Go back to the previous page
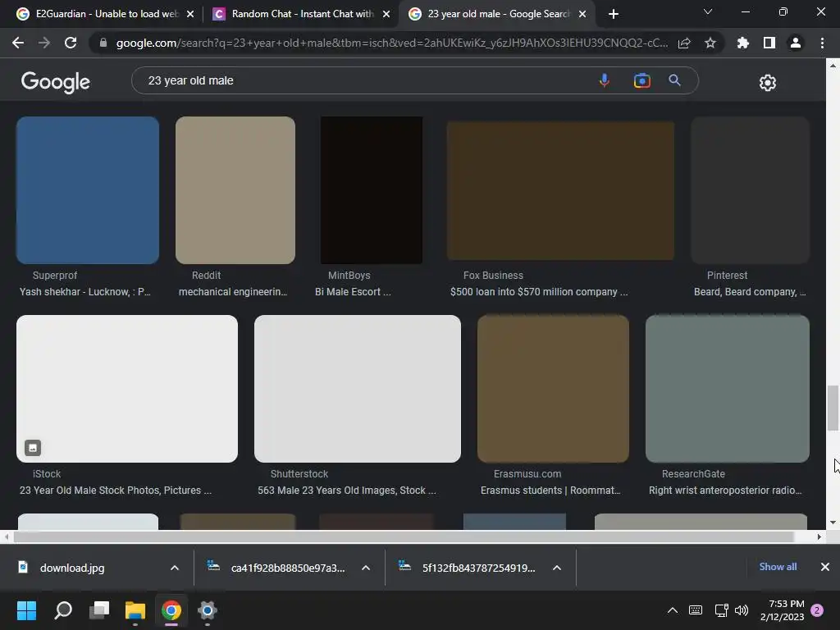Screen dimensions: 840x630 tap(18, 43)
